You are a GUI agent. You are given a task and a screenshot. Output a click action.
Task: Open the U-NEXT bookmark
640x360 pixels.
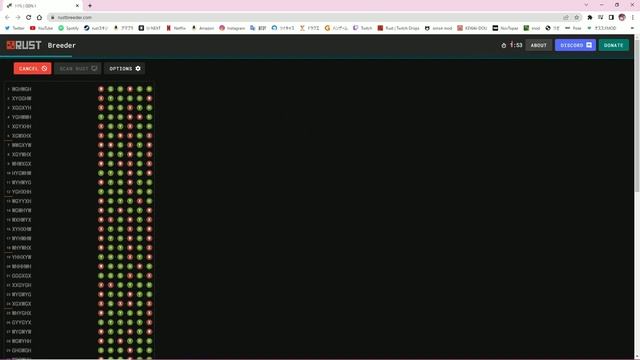click(149, 28)
